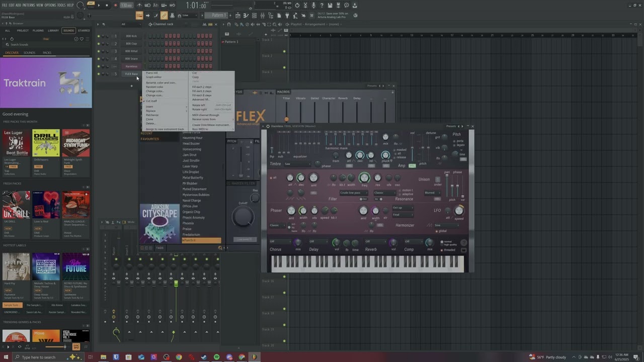The height and width of the screenshot is (362, 644).
Task: Open Spotify from the taskbar
Action: [x=216, y=357]
